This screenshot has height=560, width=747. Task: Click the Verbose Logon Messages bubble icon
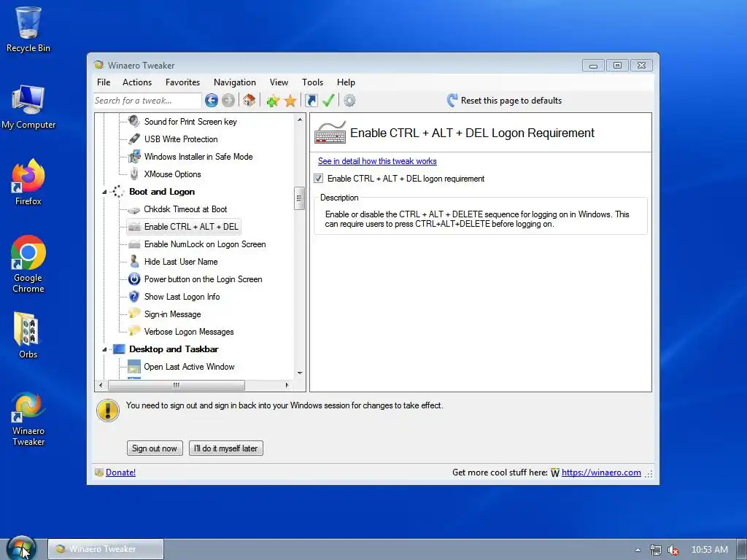pyautogui.click(x=134, y=332)
